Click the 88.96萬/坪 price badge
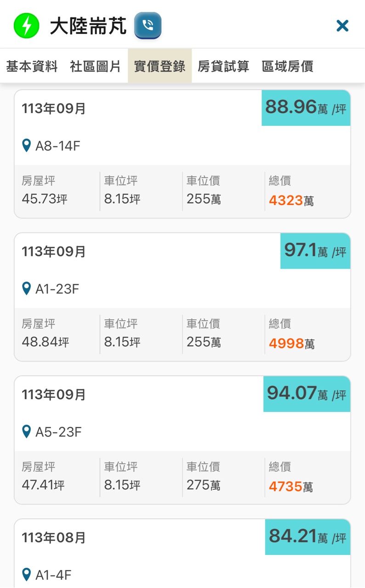Screen dimensions: 365x588 306,108
